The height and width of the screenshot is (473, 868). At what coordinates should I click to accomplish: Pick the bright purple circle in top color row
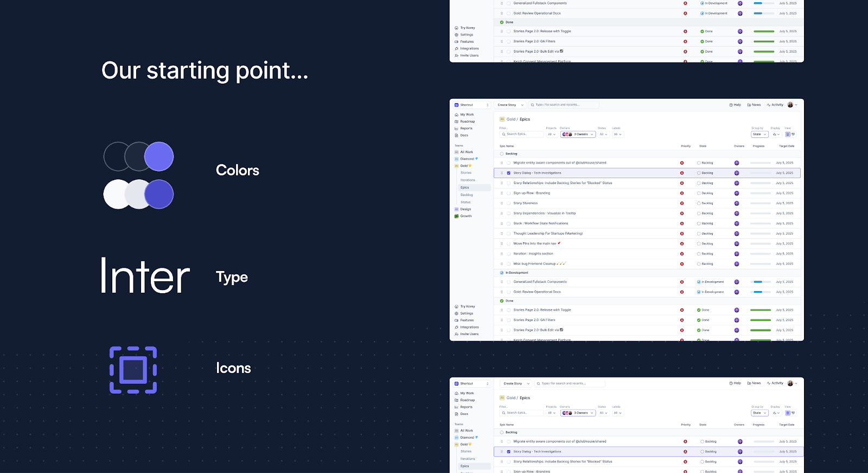(x=159, y=156)
